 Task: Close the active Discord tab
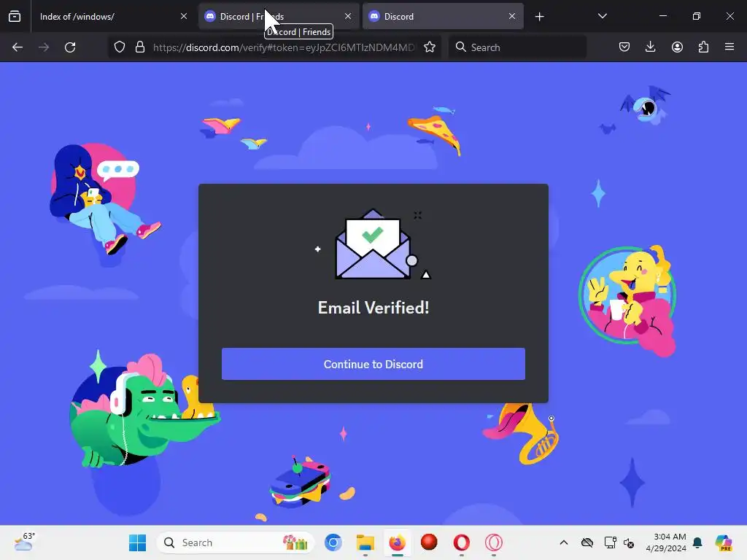[512, 16]
